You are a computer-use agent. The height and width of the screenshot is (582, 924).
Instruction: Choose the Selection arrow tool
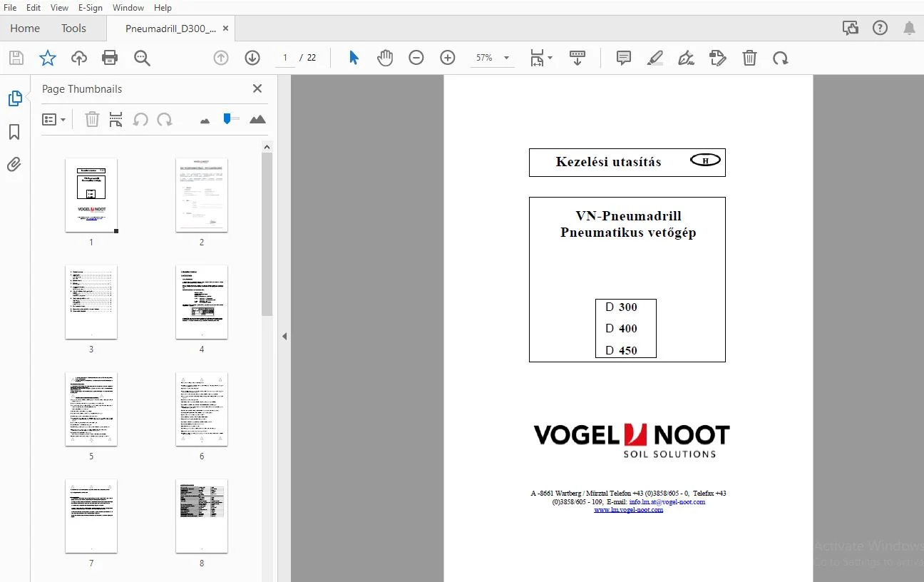coord(354,58)
